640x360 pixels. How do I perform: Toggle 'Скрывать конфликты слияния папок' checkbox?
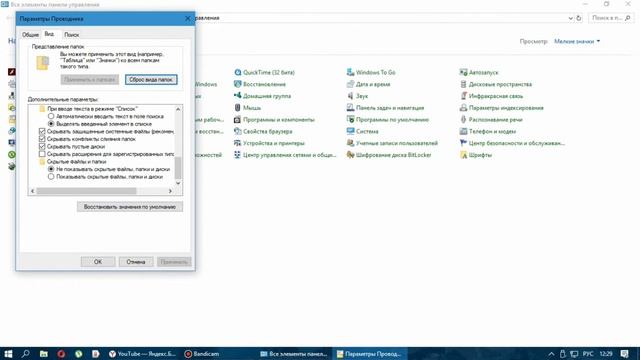[42, 139]
